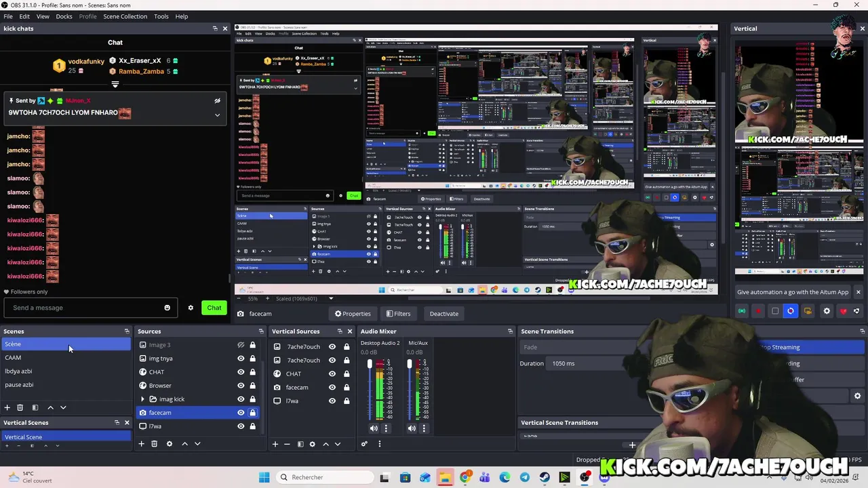Delete source with Sources trash icon
Image resolution: width=868 pixels, height=488 pixels.
click(154, 444)
